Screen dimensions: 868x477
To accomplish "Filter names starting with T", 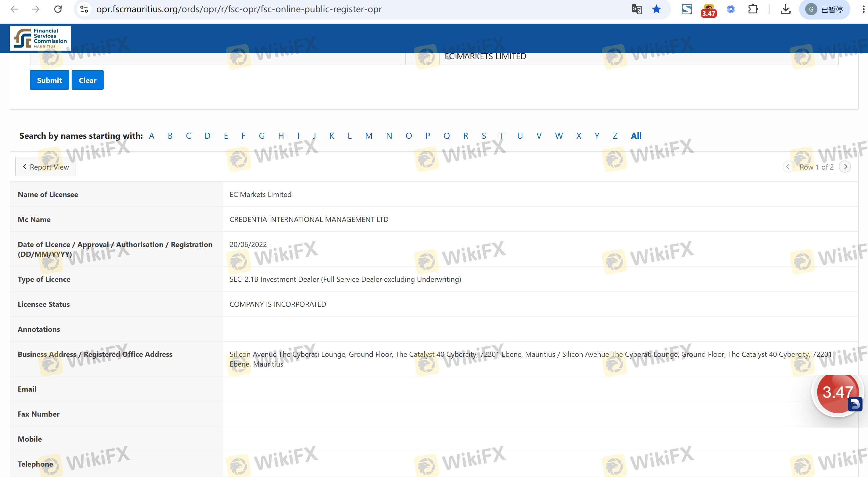I will [502, 135].
